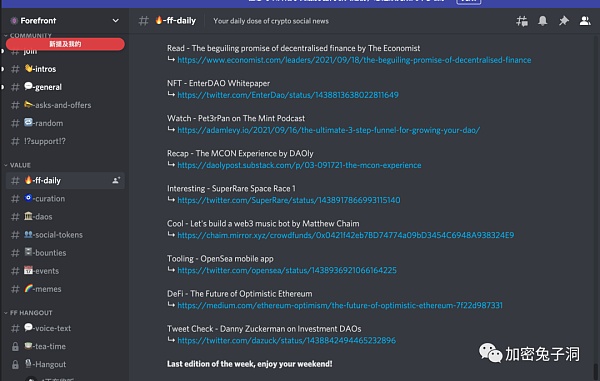Open the OpenSea mobile app tweet link
Screen dimensions: 600x381
tap(287, 270)
